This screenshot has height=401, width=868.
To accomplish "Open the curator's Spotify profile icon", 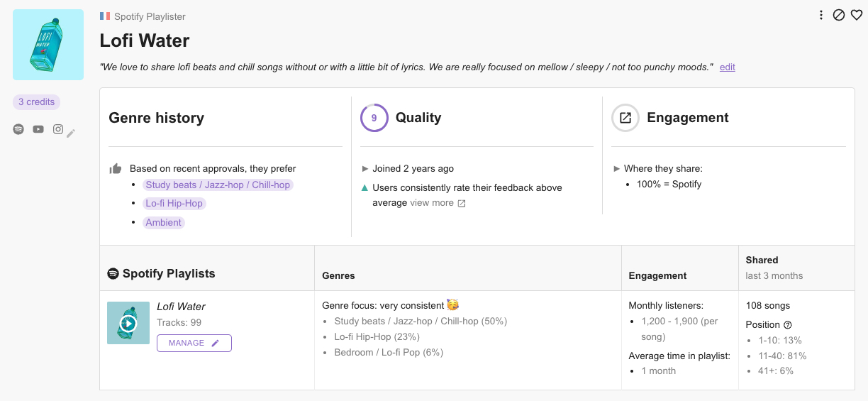I will [18, 129].
